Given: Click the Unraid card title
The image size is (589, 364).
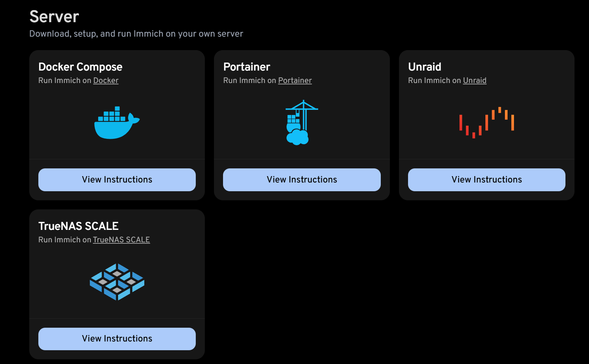Looking at the screenshot, I should [x=425, y=67].
